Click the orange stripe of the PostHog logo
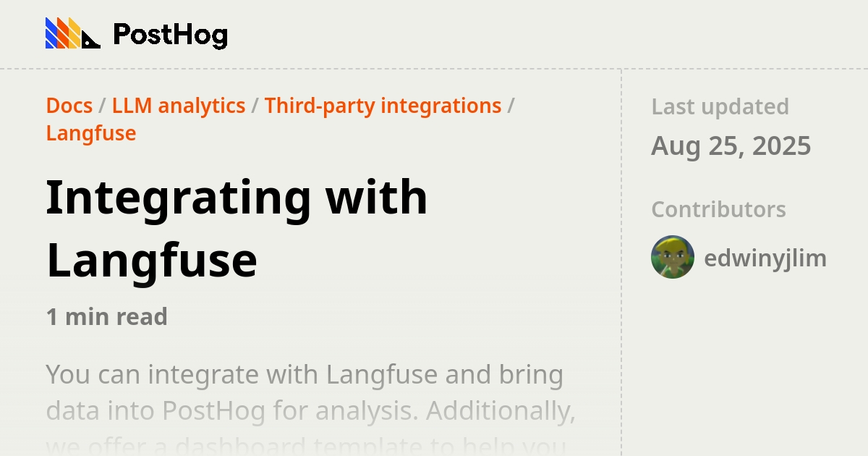The width and height of the screenshot is (868, 456). point(62,33)
